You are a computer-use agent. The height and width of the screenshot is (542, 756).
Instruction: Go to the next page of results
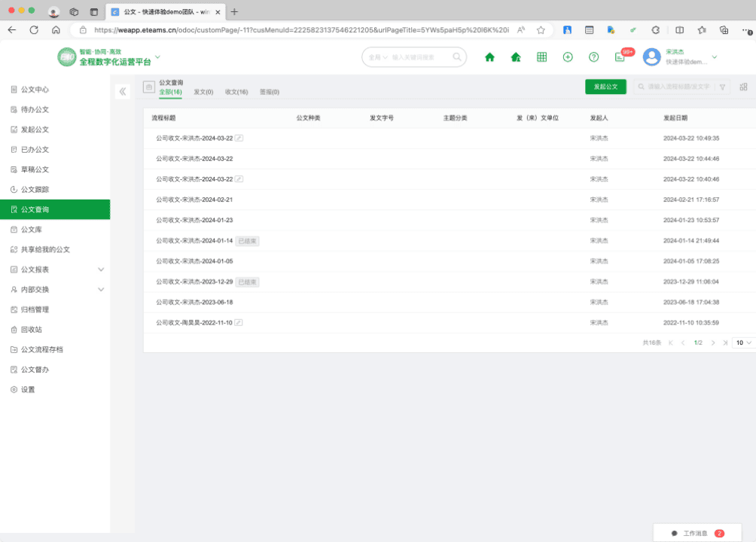(712, 343)
